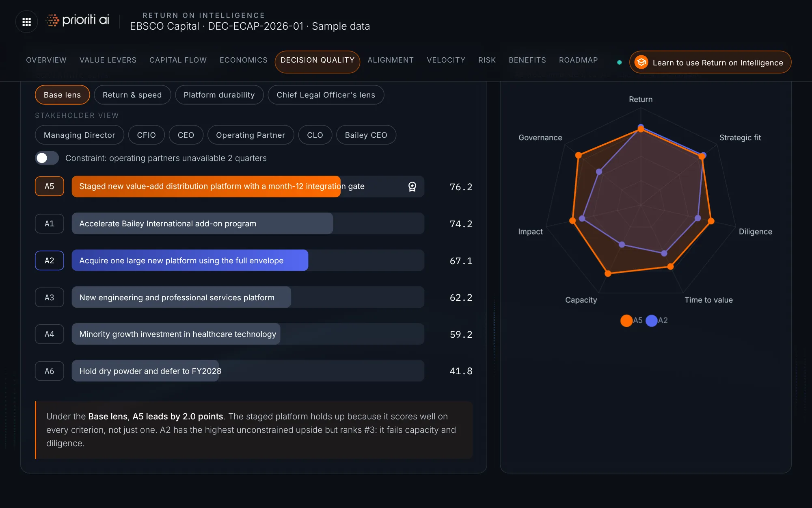The height and width of the screenshot is (508, 812).
Task: Choose CFIO stakeholder view
Action: pyautogui.click(x=147, y=135)
